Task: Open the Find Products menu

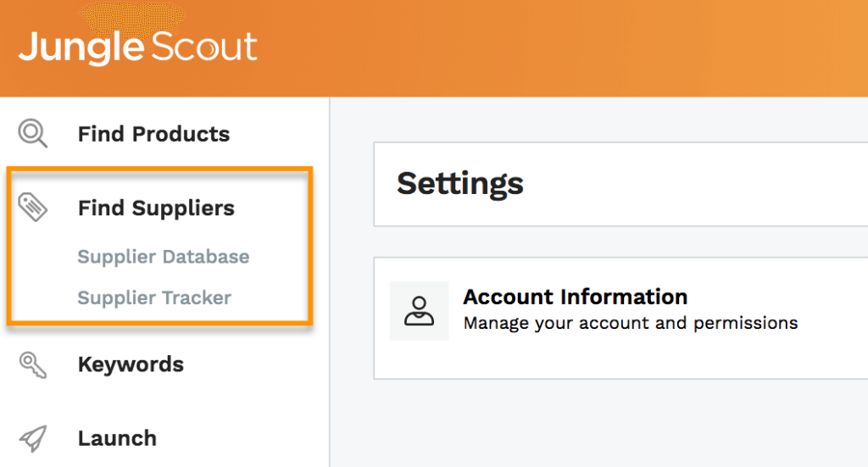Action: [153, 134]
